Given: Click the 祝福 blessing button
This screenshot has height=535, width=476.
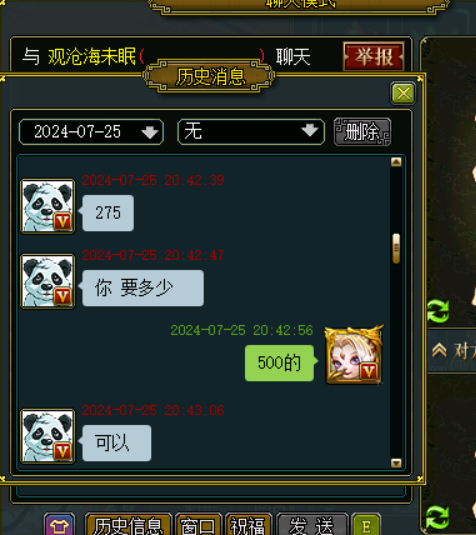Looking at the screenshot, I should tap(248, 525).
